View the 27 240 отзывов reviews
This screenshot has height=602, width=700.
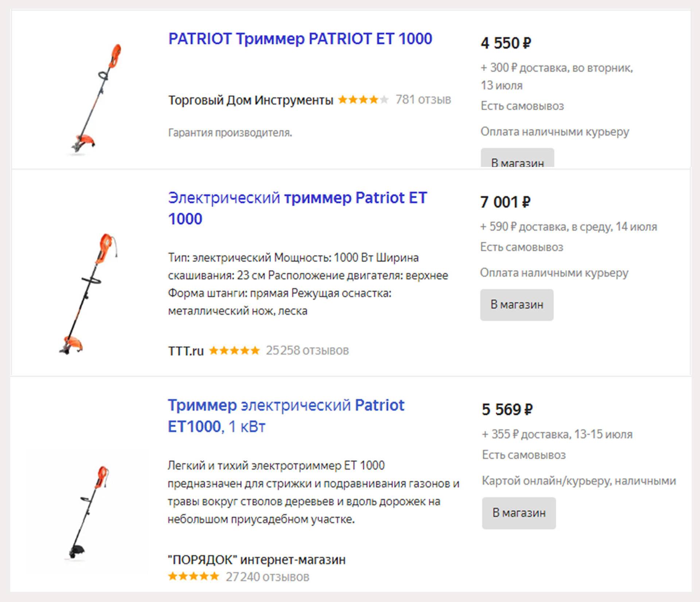tap(267, 577)
